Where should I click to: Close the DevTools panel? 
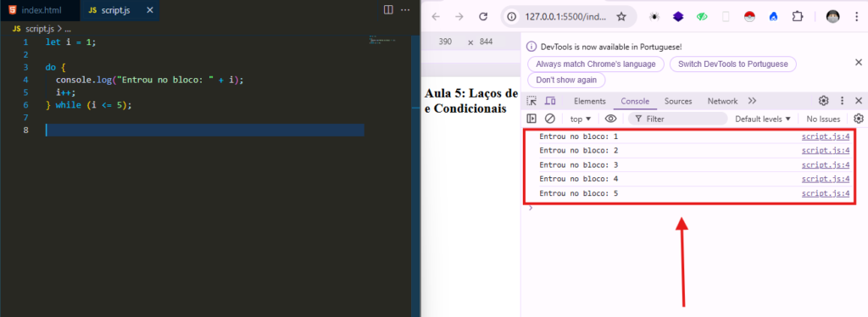[859, 101]
